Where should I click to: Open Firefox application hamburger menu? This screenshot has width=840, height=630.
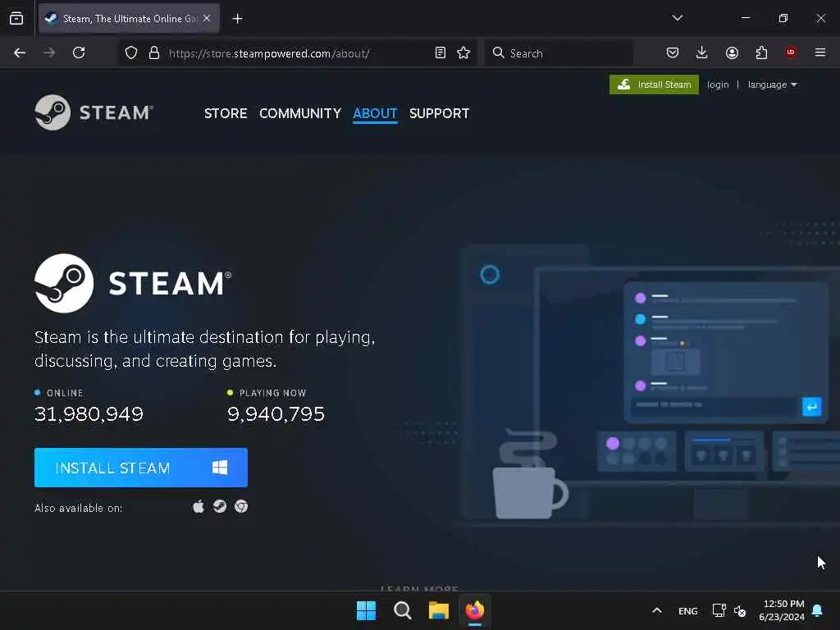click(x=820, y=52)
